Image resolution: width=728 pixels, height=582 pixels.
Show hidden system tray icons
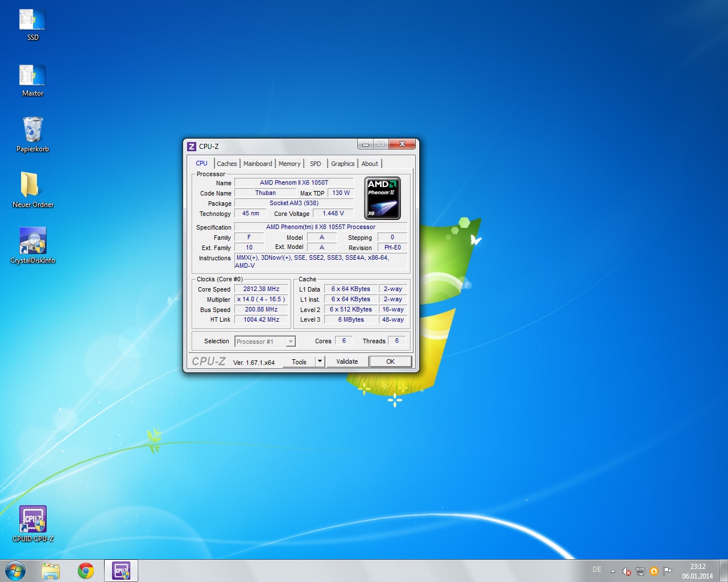point(613,571)
